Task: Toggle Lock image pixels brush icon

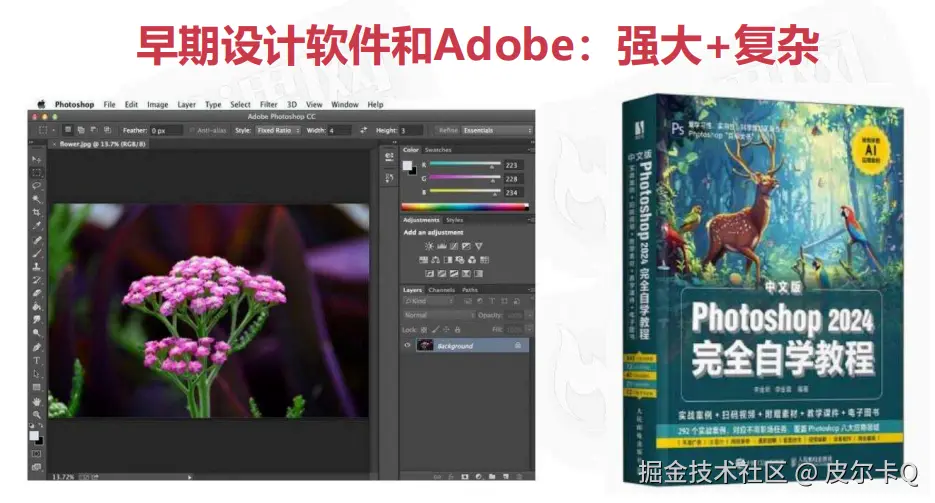Action: tap(435, 330)
